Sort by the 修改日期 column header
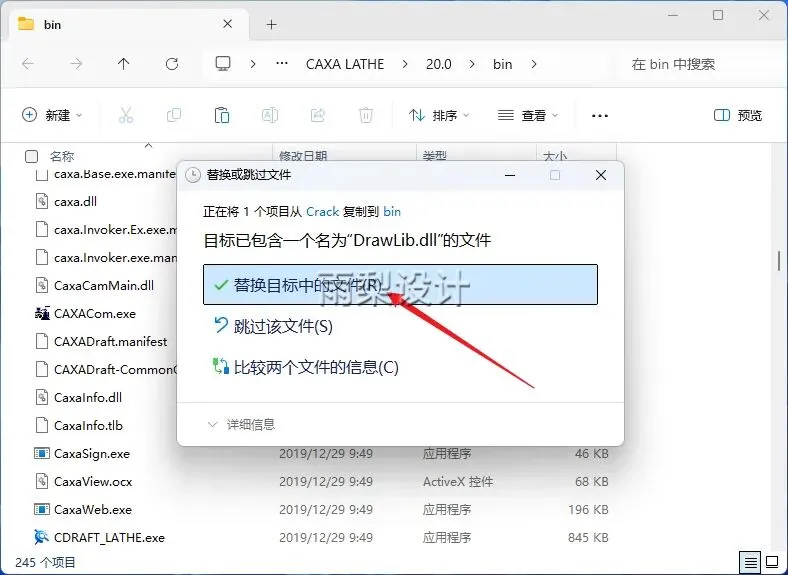This screenshot has width=788, height=575. coord(303,156)
